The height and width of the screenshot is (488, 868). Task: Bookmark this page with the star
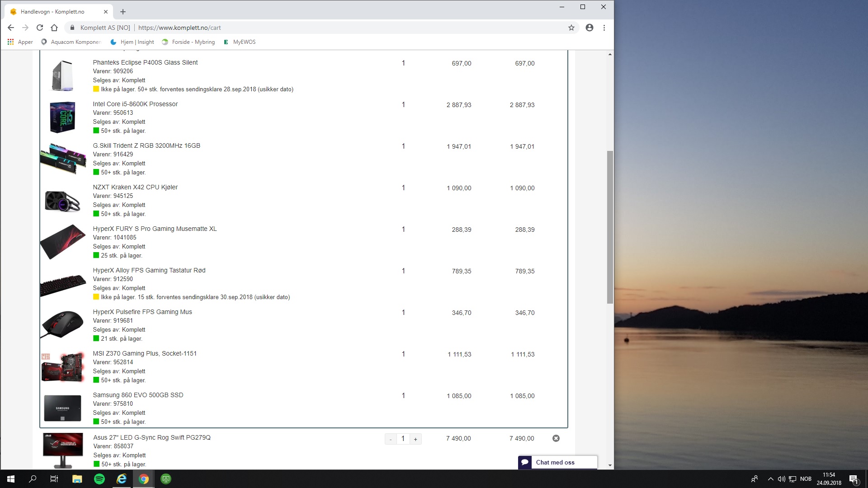(571, 28)
